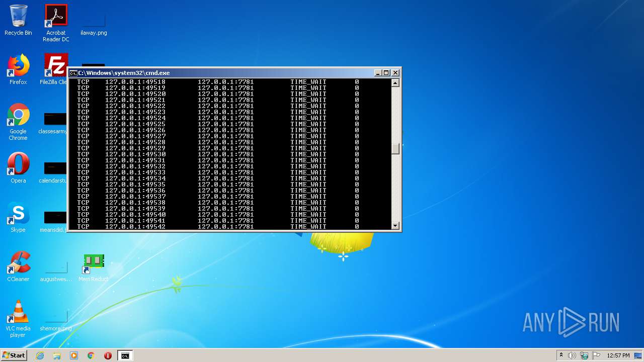Click TIME_WAIT in the 49520 row

[308, 94]
